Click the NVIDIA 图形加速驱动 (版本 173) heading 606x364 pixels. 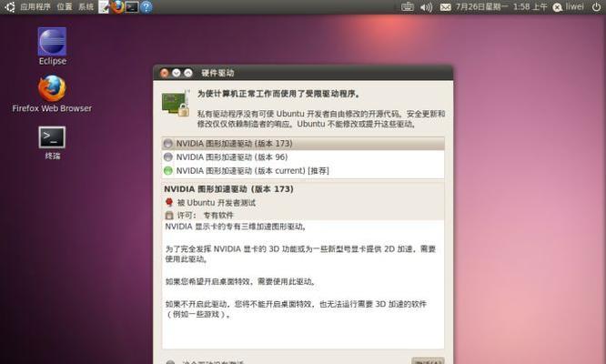coord(228,189)
